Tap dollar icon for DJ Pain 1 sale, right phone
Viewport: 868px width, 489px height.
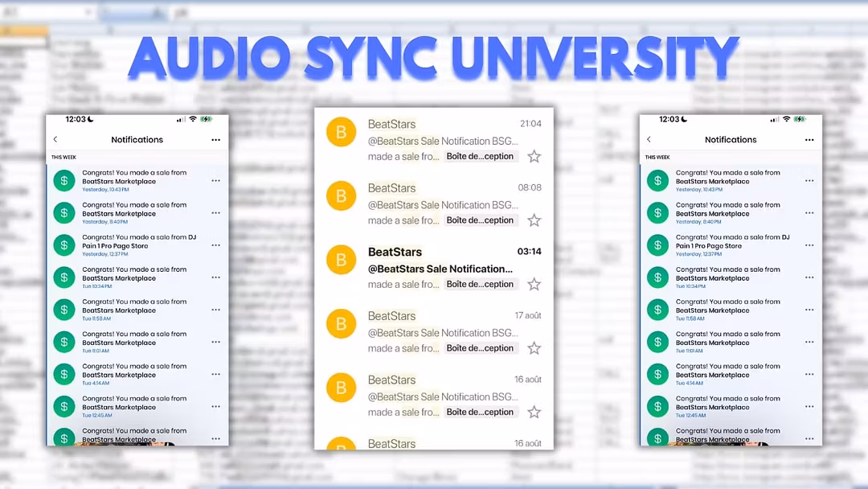pos(657,245)
